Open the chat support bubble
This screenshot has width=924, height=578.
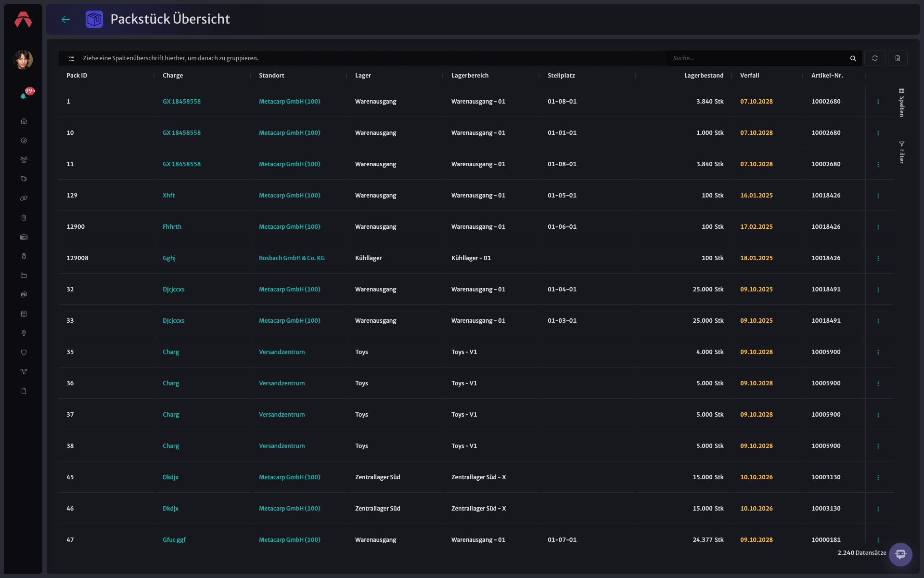[900, 554]
